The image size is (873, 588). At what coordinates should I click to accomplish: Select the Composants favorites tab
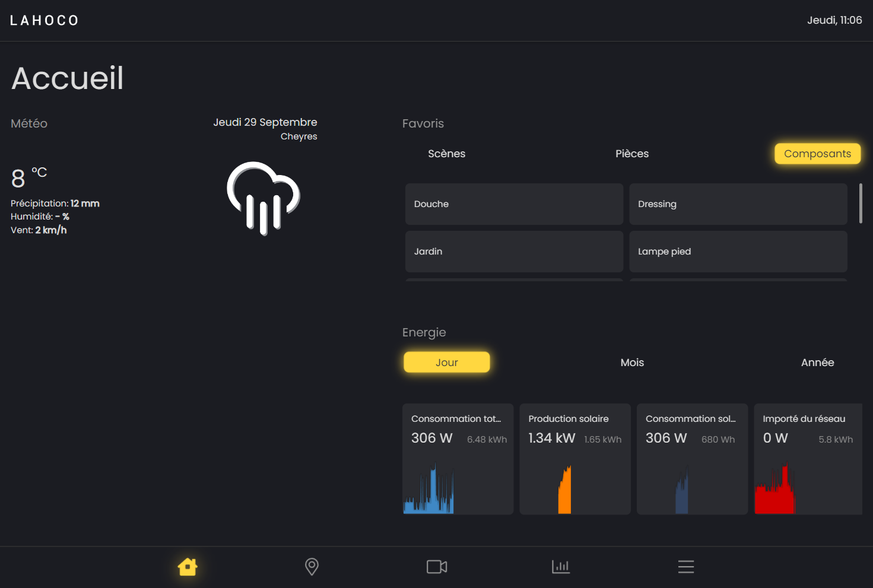pyautogui.click(x=817, y=154)
